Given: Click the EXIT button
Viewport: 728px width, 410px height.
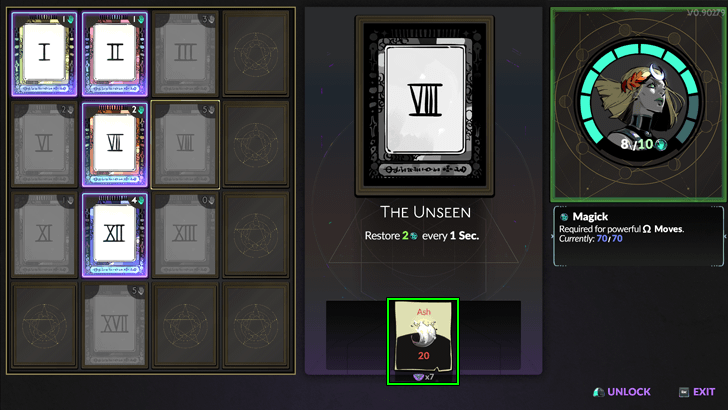Looking at the screenshot, I should (697, 392).
